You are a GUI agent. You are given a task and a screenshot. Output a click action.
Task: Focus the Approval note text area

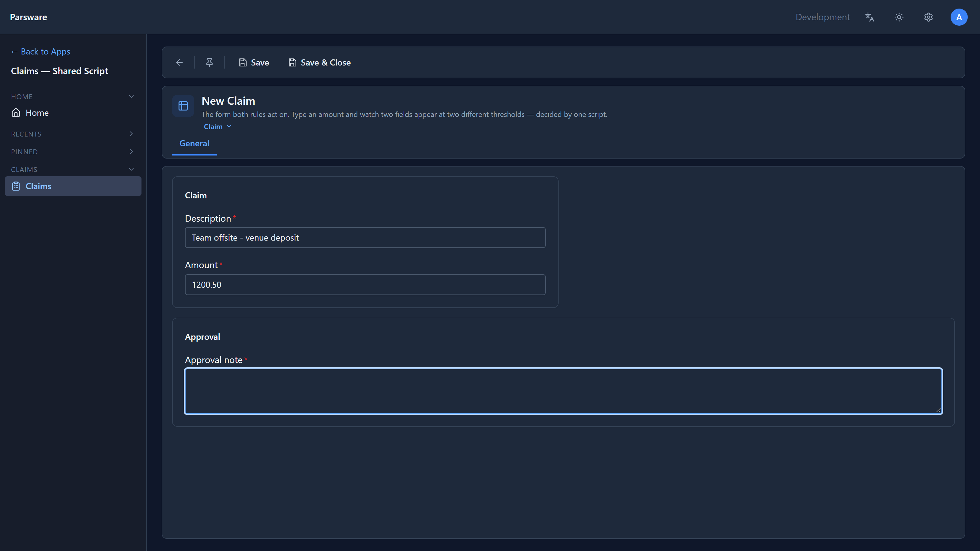563,391
